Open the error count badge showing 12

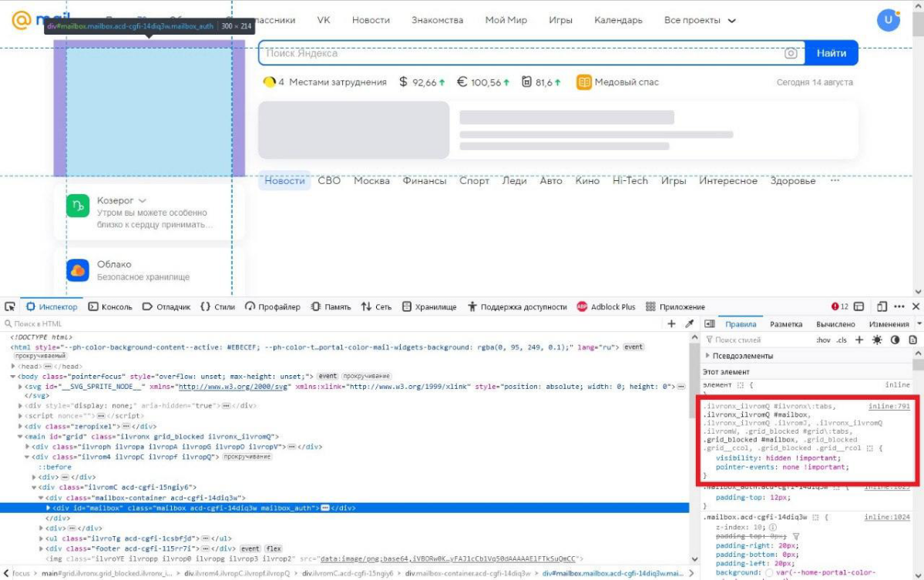840,307
